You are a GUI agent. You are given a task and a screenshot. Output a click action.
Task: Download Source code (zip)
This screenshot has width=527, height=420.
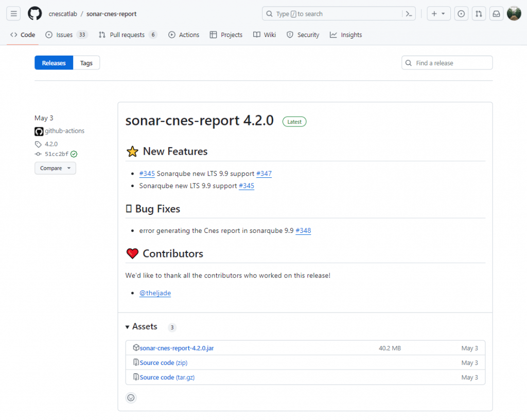[164, 363]
